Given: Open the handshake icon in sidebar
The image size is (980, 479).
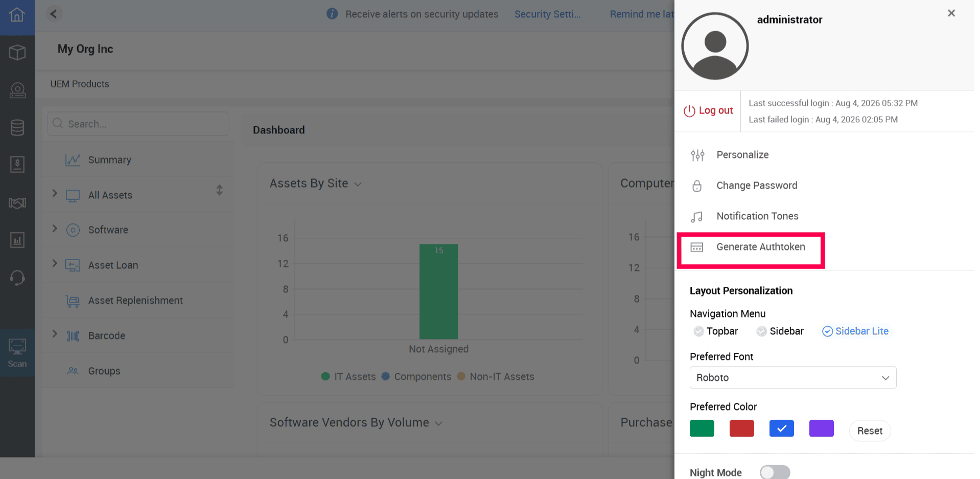Looking at the screenshot, I should [x=17, y=203].
